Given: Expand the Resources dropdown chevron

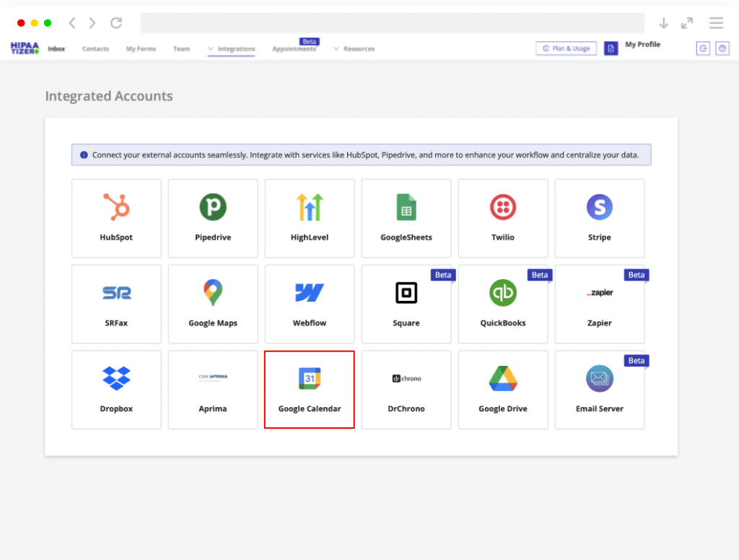Looking at the screenshot, I should tap(336, 48).
